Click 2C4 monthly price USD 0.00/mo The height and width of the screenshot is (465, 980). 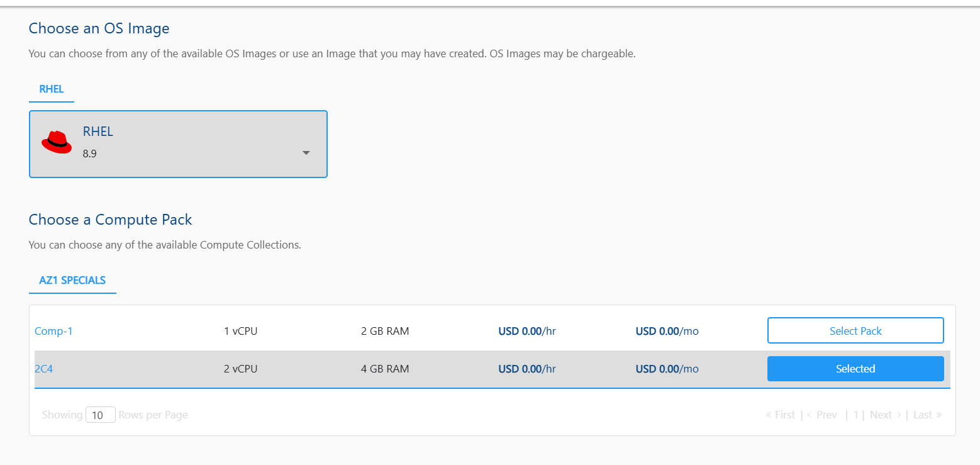(667, 369)
